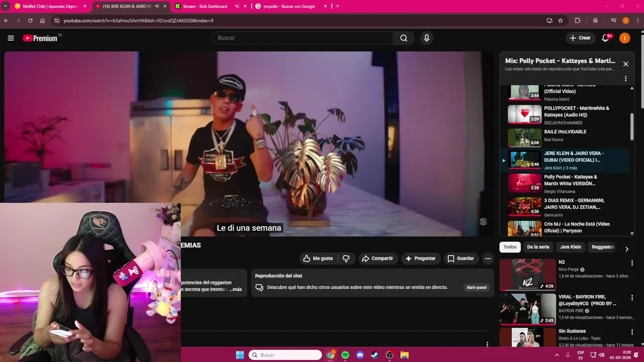Viewport: 644px width, 362px height.
Task: Show hidden tray icons chevron
Action: click(557, 355)
